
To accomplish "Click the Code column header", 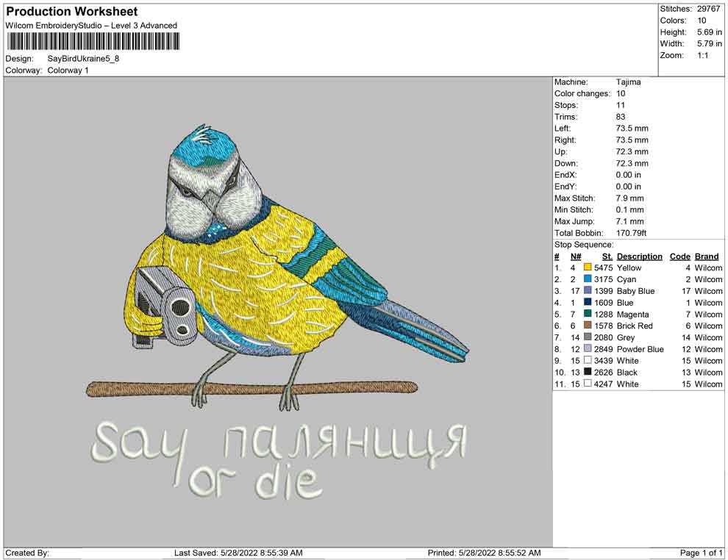I will coord(679,256).
